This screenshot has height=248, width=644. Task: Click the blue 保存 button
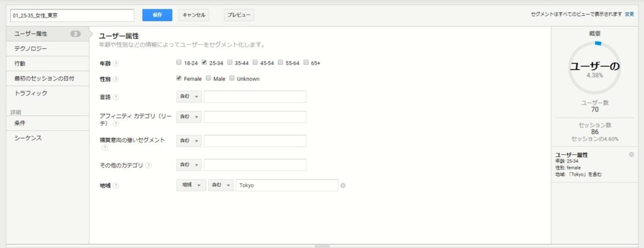point(157,15)
